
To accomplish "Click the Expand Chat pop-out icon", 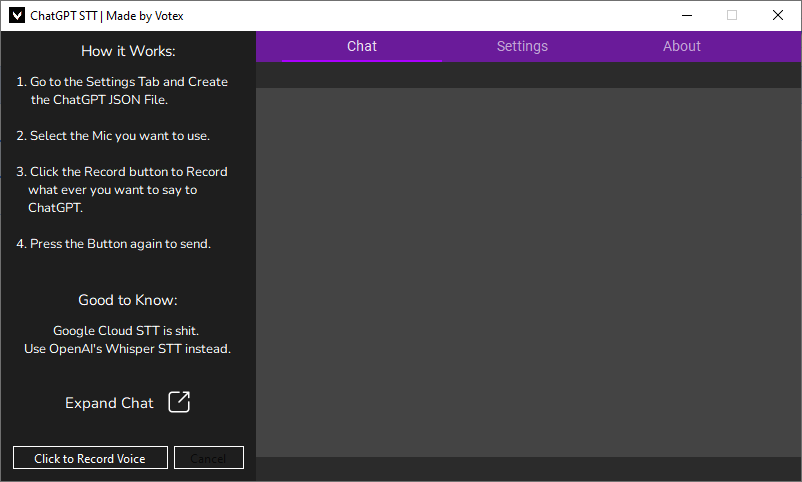I will tap(179, 402).
